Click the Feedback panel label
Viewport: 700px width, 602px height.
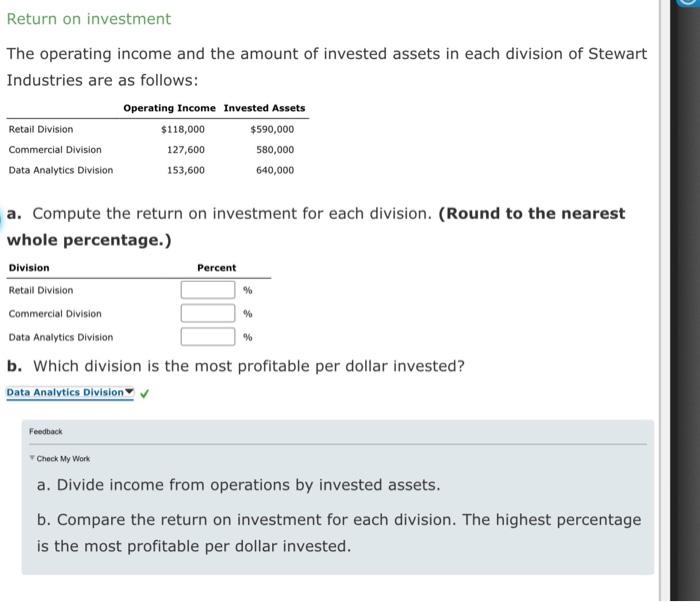coord(45,431)
